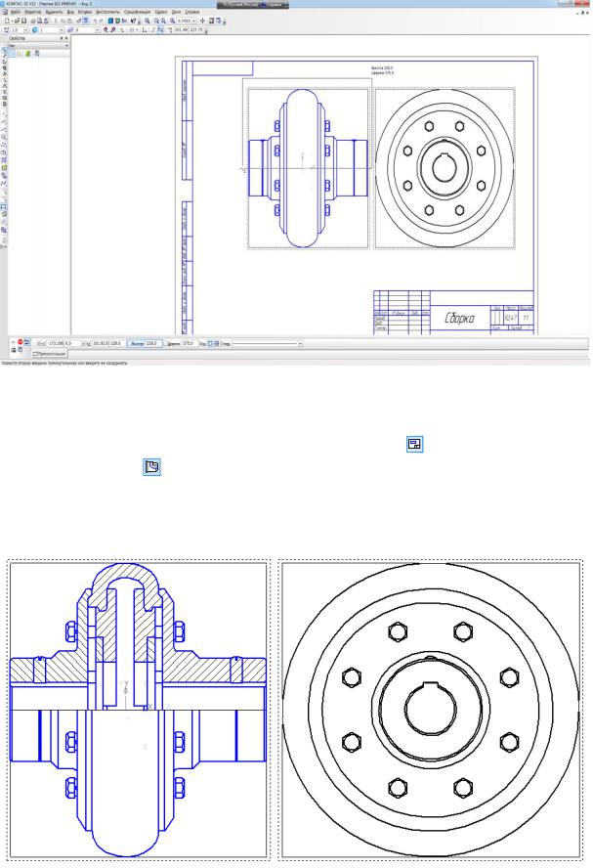Create a new document with the New icon
This screenshot has height=868, width=593.
tap(7, 21)
